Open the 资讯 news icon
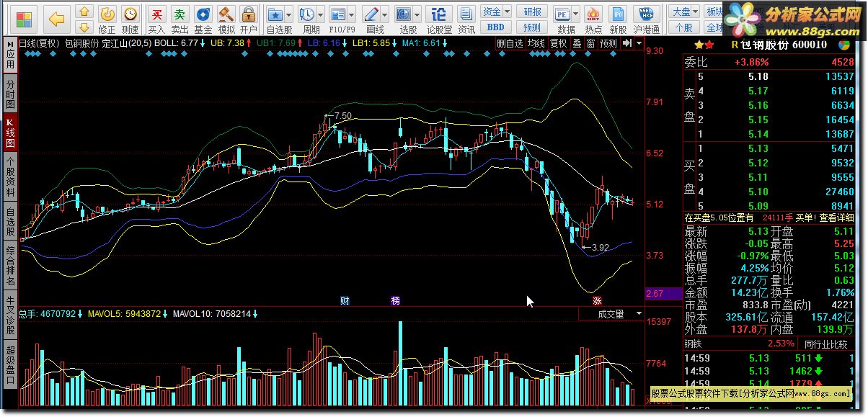Image resolution: width=868 pixels, height=417 pixels. coord(466,19)
